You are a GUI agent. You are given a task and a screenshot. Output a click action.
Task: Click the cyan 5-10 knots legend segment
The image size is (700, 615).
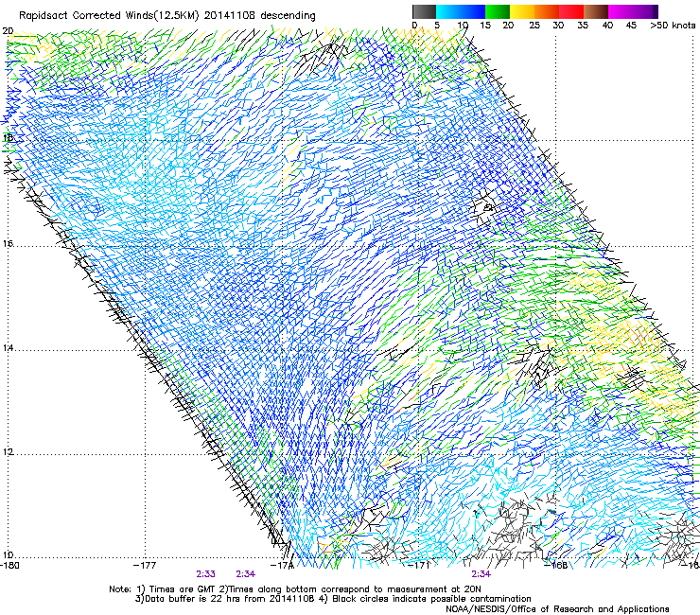[448, 11]
